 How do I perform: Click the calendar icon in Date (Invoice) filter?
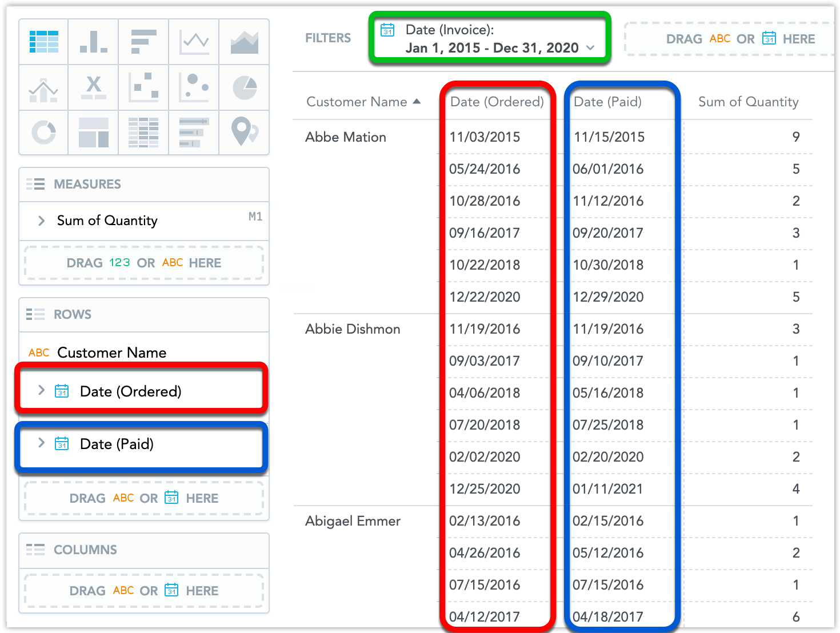pyautogui.click(x=387, y=30)
